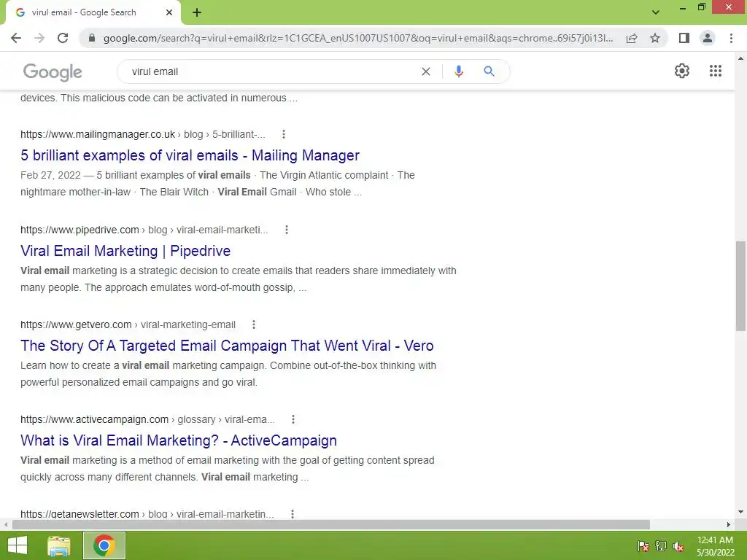Open the tab search dropdown arrow
The width and height of the screenshot is (747, 560).
click(656, 12)
